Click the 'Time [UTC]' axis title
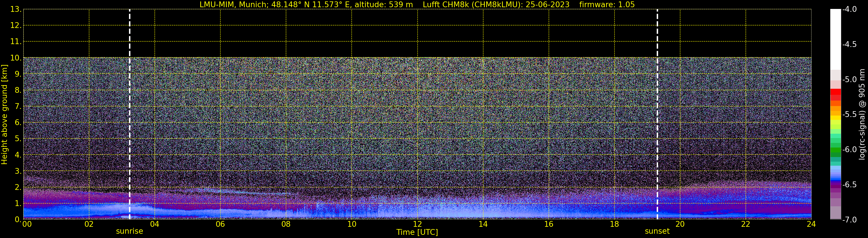This screenshot has height=238, width=868. pos(417,232)
